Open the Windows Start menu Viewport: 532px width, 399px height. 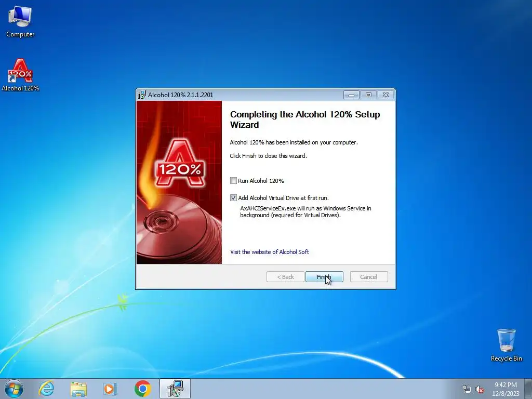[x=14, y=389]
